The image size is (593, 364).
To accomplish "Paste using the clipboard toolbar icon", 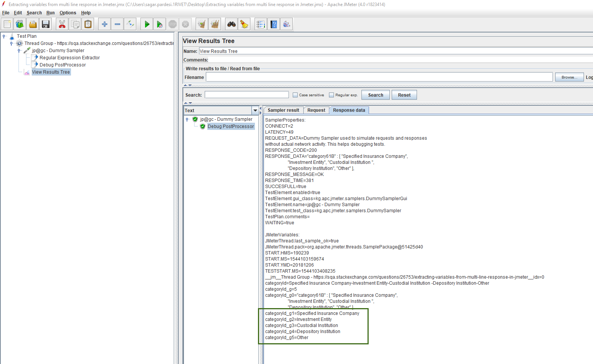I will point(88,24).
